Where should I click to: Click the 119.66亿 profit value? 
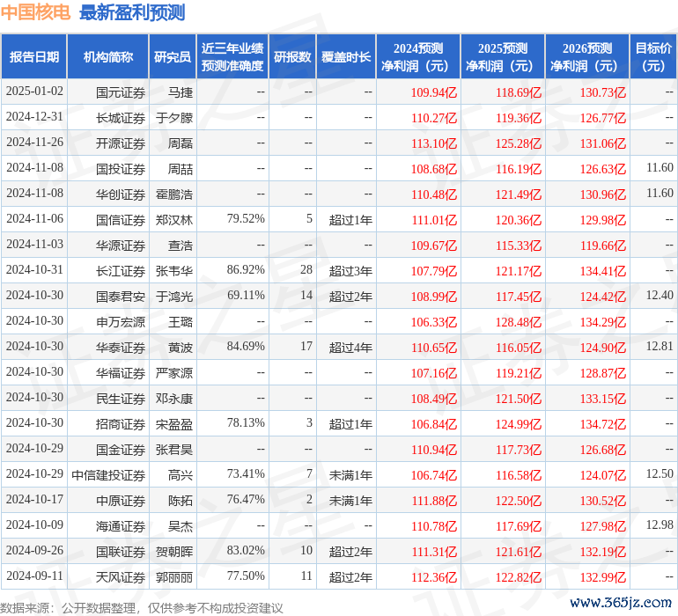[x=603, y=246]
